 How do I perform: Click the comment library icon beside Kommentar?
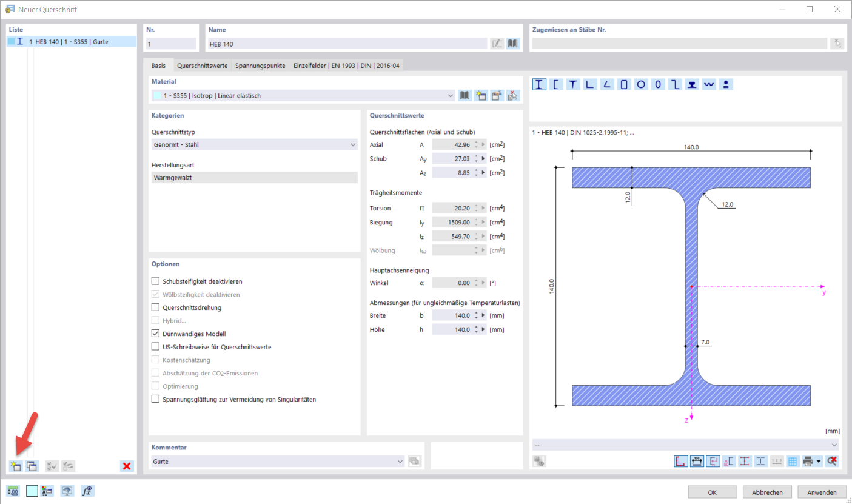pos(415,462)
